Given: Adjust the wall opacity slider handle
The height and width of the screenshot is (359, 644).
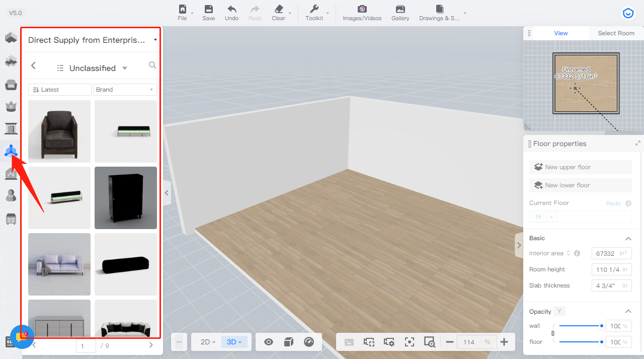Looking at the screenshot, I should [602, 326].
